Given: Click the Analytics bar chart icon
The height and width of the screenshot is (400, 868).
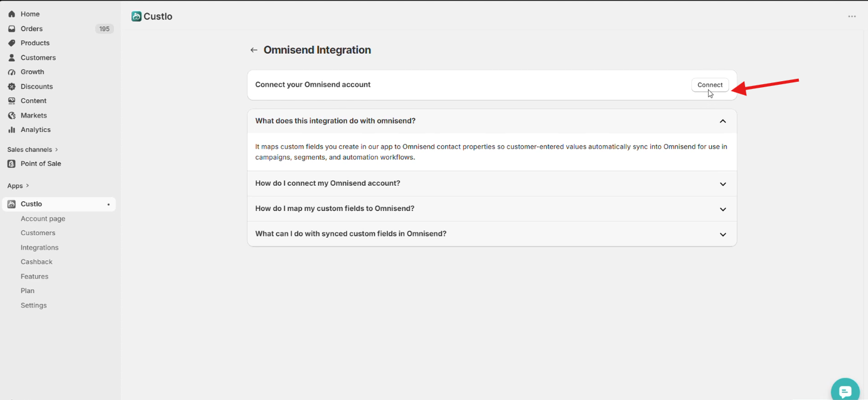Looking at the screenshot, I should (x=11, y=130).
